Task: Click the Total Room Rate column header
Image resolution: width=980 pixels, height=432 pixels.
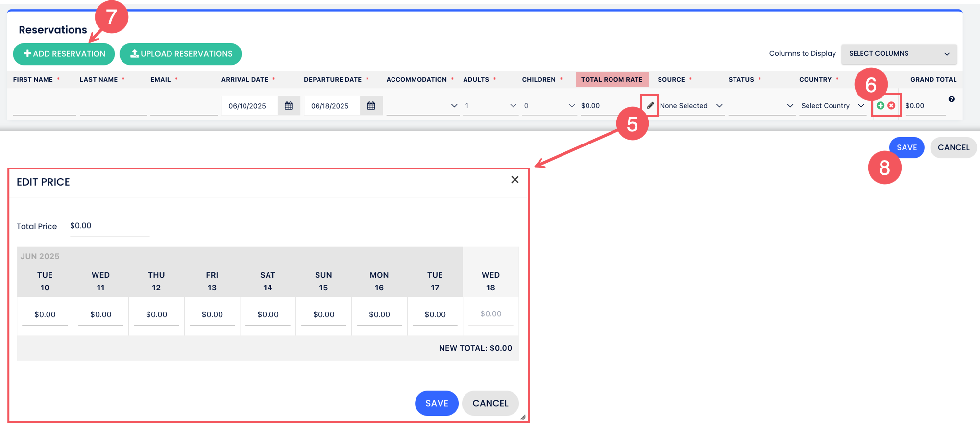Action: click(x=612, y=79)
